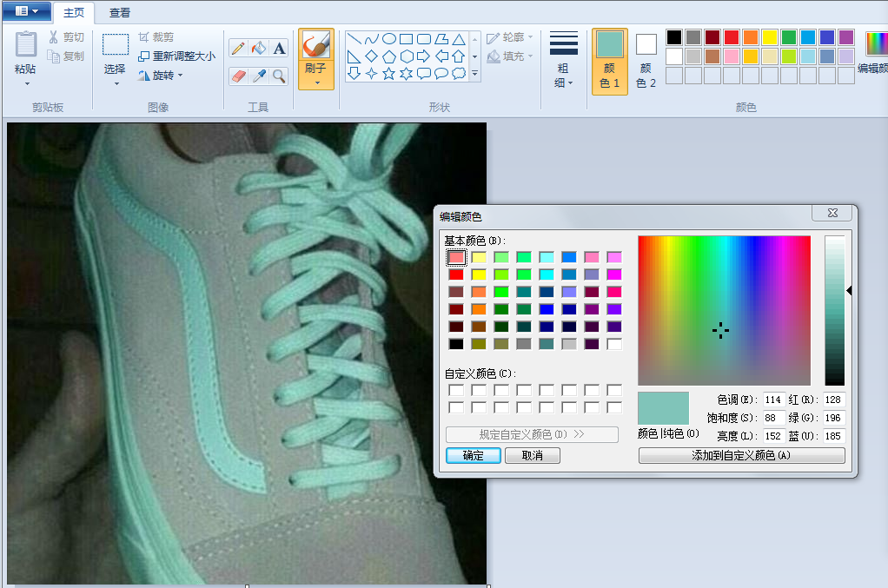The image size is (888, 588).
Task: Expand the 旋转 rotate dropdown
Action: pos(162,76)
